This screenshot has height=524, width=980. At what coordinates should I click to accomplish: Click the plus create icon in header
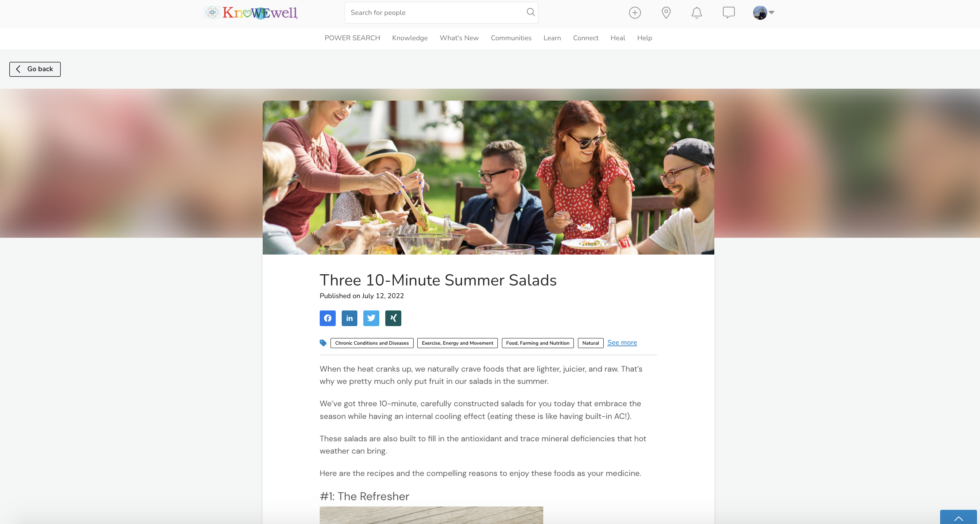point(635,13)
